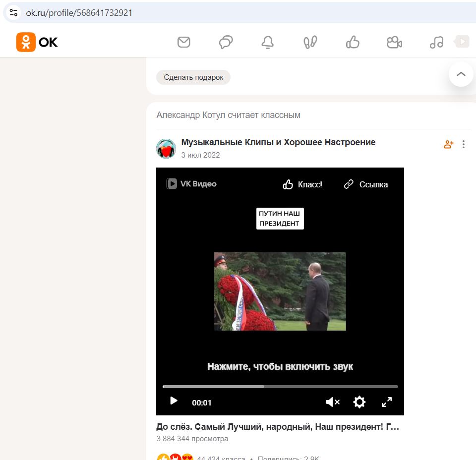Click the scroll-to-top chevron button
This screenshot has width=476, height=460.
coord(461,74)
